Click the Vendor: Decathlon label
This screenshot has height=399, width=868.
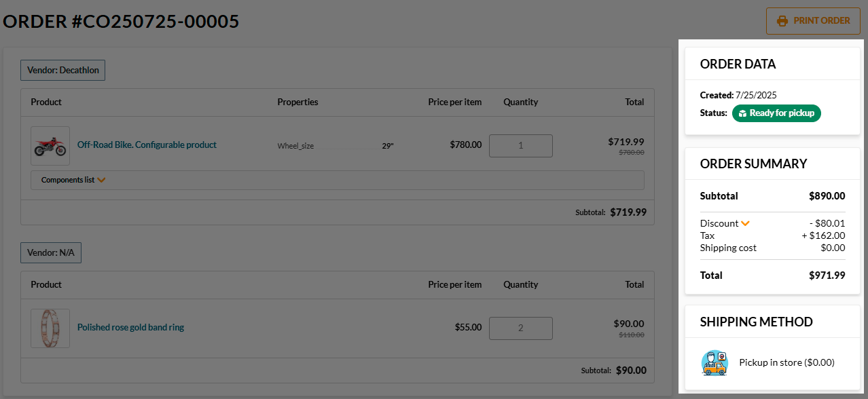[x=63, y=70]
